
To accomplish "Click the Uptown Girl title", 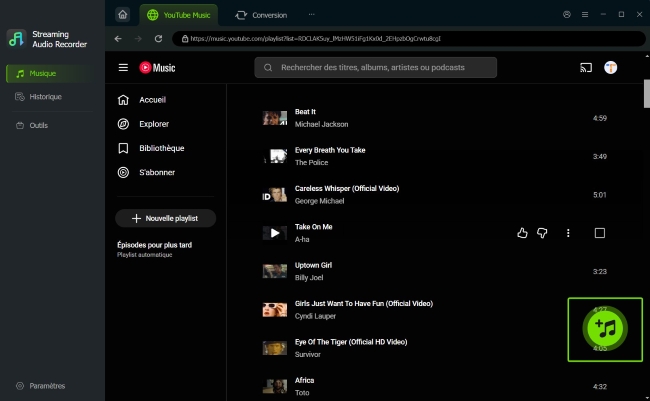I will (313, 265).
